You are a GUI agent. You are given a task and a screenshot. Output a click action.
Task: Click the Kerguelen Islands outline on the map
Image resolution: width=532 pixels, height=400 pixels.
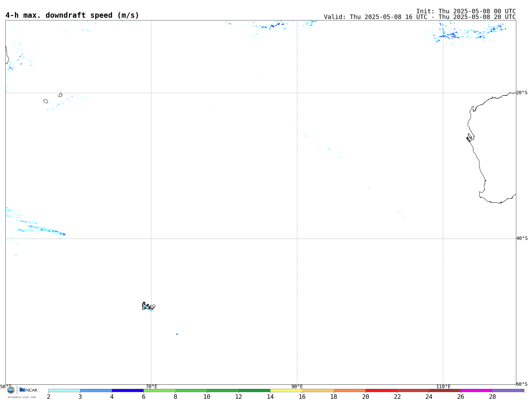coord(149,306)
